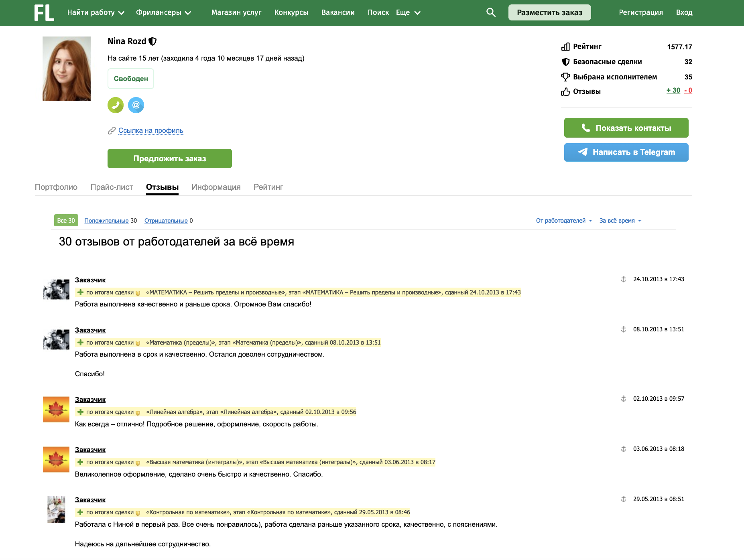Filter by Отрицательные reviews

166,221
